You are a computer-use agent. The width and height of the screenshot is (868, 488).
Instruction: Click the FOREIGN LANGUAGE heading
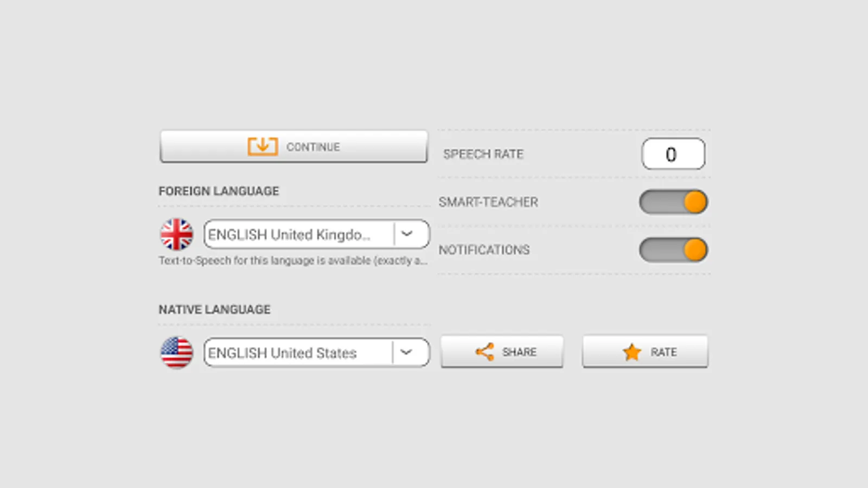tap(219, 191)
